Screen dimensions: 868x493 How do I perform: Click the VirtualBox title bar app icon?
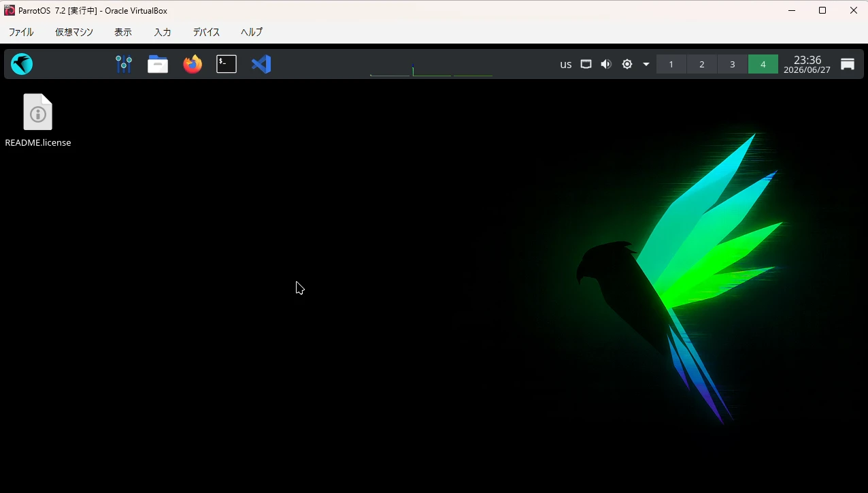click(10, 10)
